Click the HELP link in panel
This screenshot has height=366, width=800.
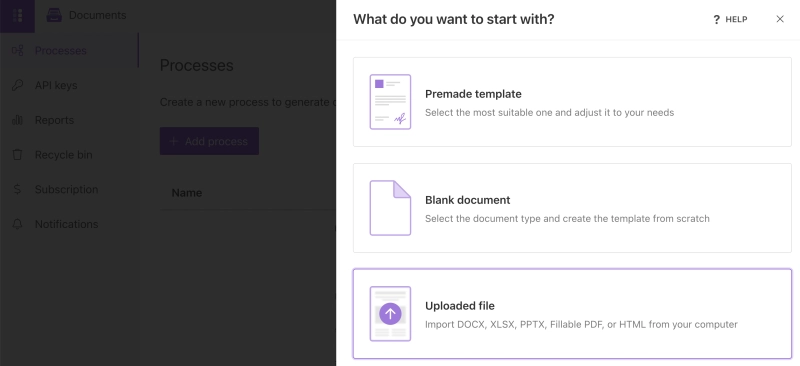pyautogui.click(x=736, y=19)
